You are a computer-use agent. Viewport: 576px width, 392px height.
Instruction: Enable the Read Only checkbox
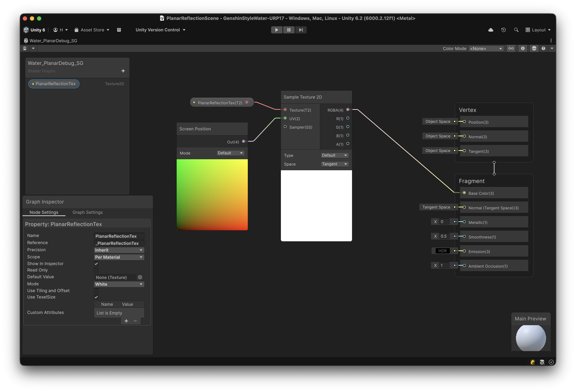(x=96, y=270)
